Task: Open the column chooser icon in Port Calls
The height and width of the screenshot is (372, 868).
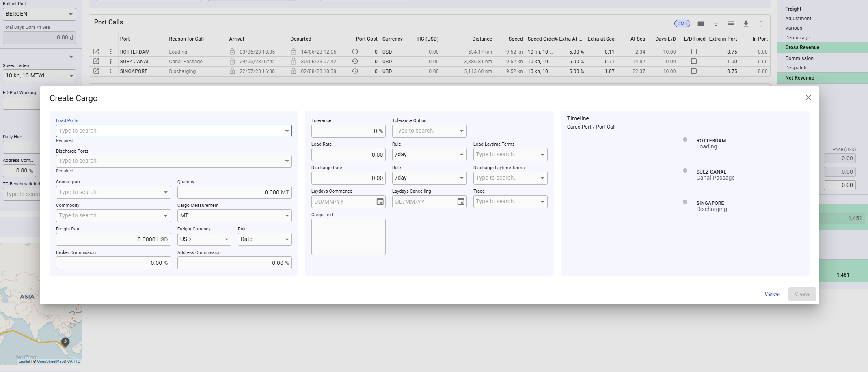Action: 701,24
